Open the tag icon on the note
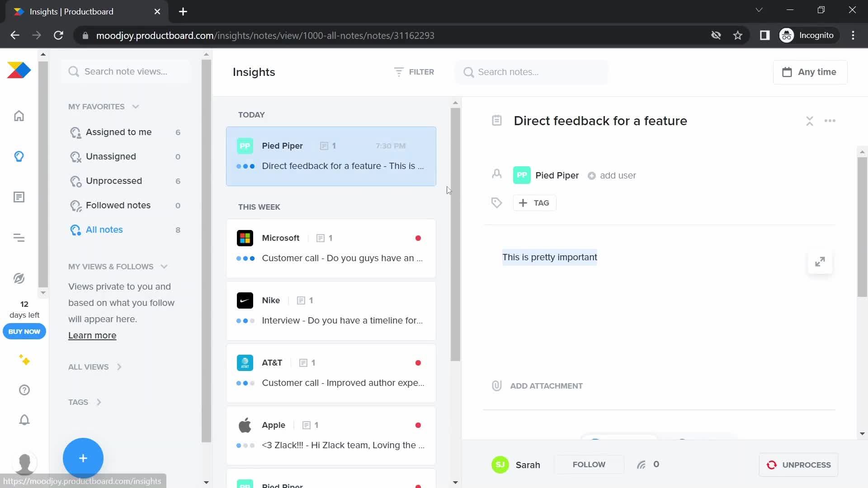Viewport: 868px width, 488px height. [x=496, y=202]
